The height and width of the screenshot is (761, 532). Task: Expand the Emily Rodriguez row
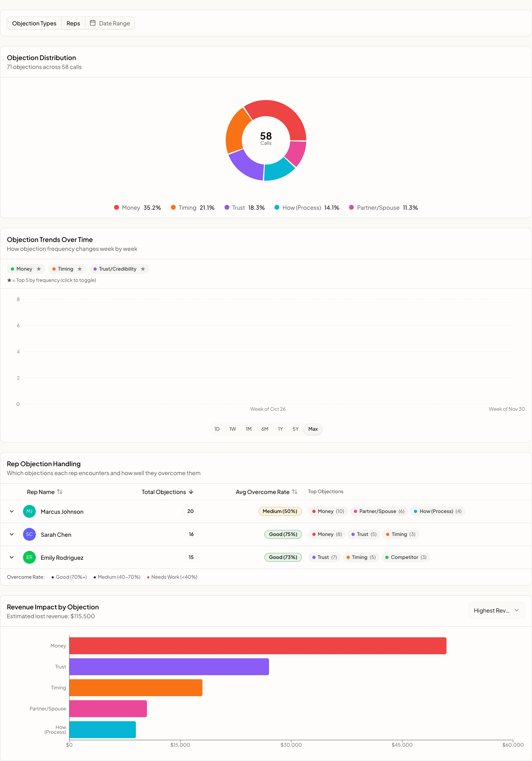[12, 557]
